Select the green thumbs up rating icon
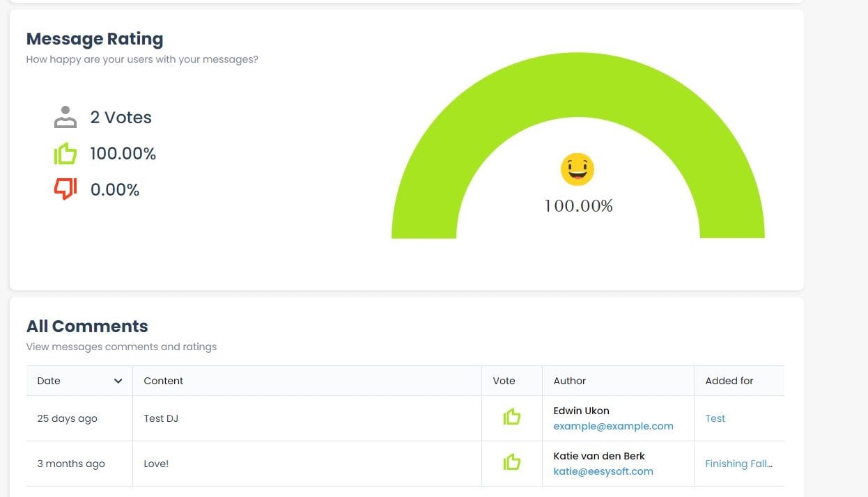Viewport: 868px width, 497px height. [65, 153]
